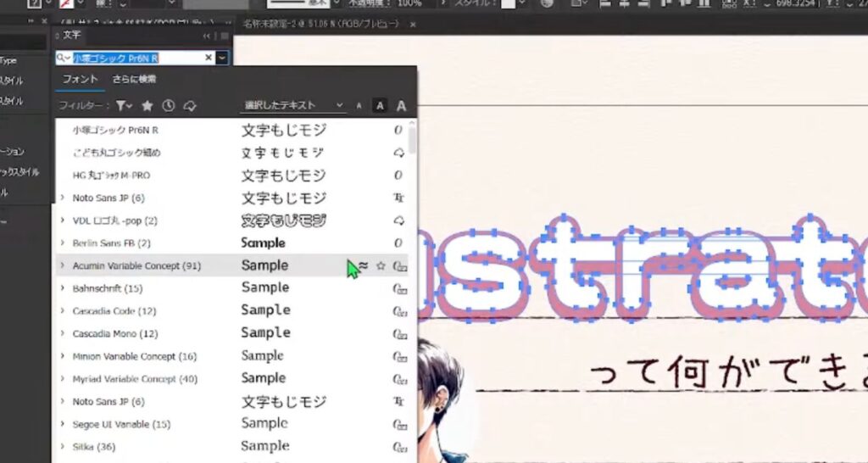Click the font name field 小塚ゴシック Pr6N R
This screenshot has width=868, height=463.
click(137, 58)
